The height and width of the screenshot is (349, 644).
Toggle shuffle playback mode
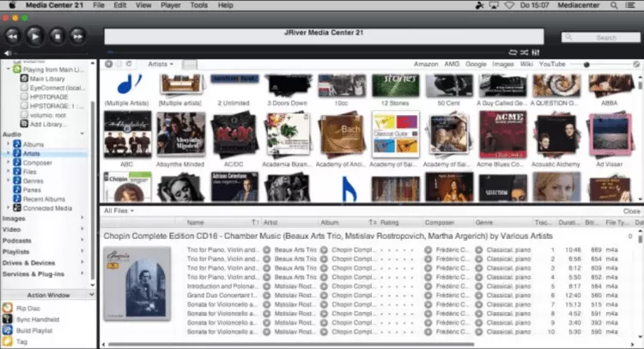click(525, 53)
